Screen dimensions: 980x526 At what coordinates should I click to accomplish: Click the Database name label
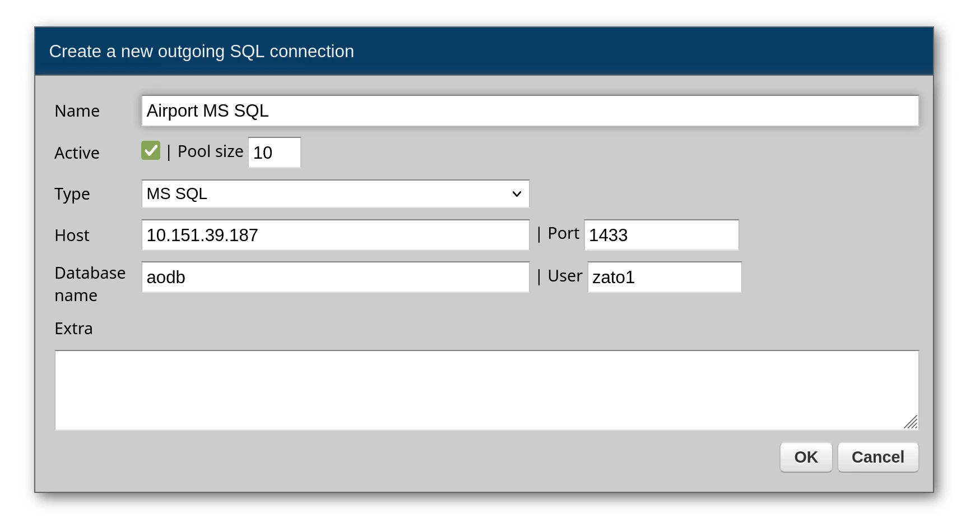(x=90, y=284)
